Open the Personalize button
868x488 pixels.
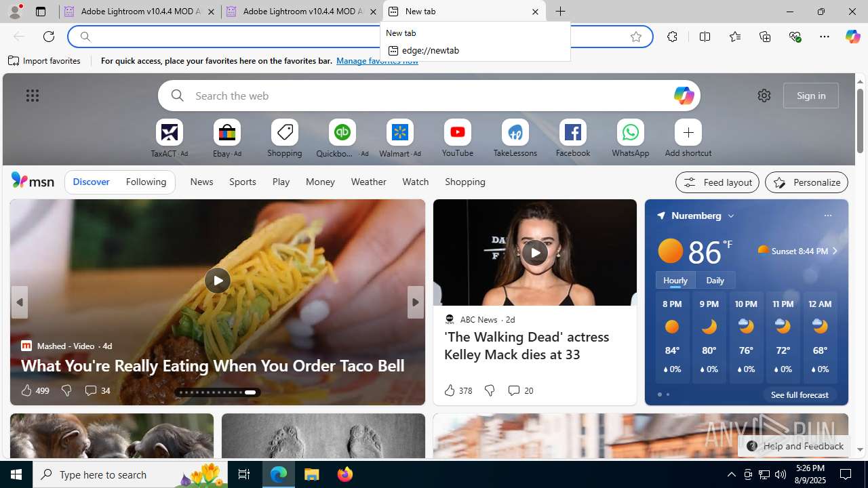[x=806, y=182]
